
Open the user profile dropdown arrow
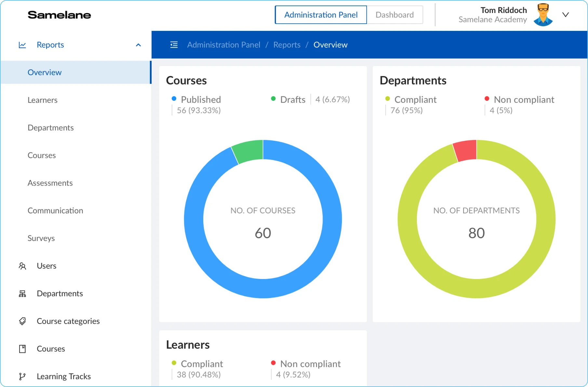point(566,15)
